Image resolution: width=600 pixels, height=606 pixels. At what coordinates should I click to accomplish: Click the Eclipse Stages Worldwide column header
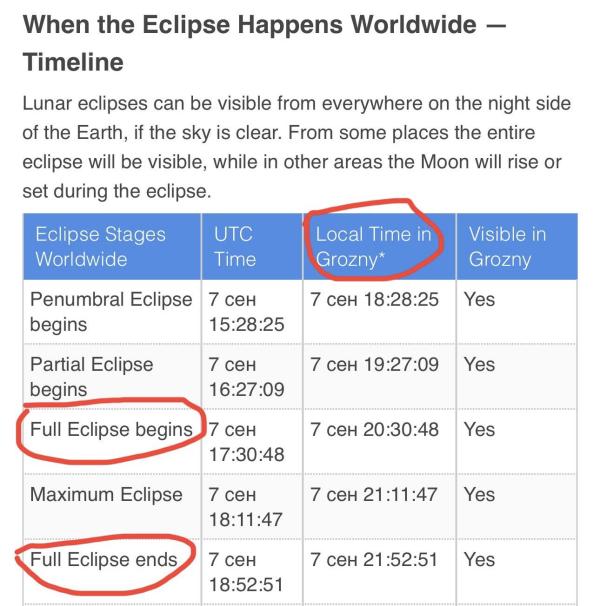(x=101, y=246)
